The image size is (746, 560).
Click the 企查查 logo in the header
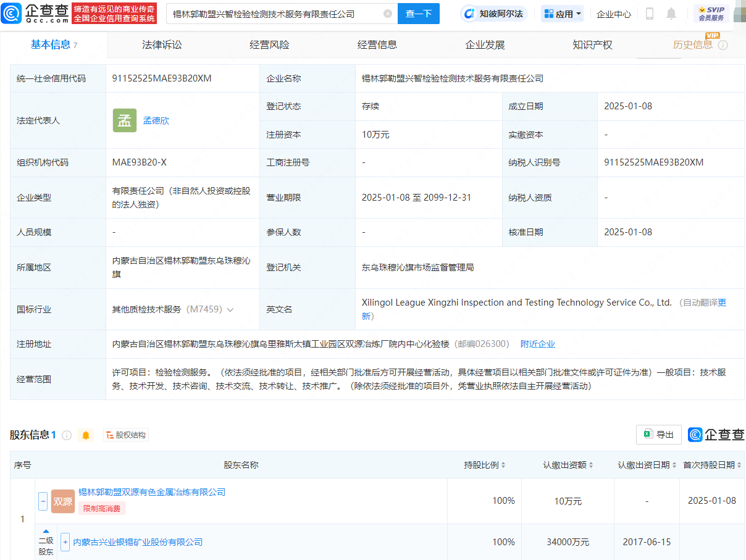[35, 13]
